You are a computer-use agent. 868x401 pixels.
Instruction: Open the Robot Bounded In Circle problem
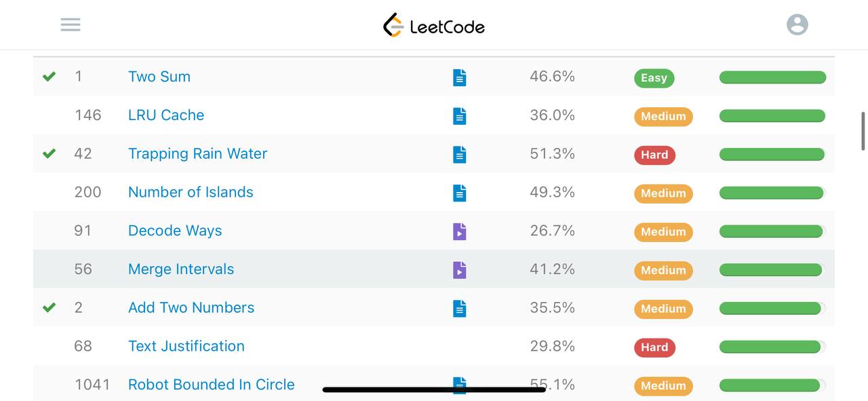click(x=212, y=384)
